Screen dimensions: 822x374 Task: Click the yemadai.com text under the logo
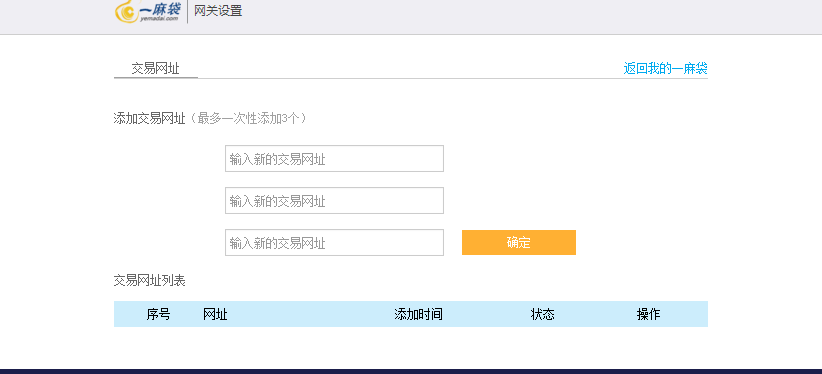[x=158, y=19]
